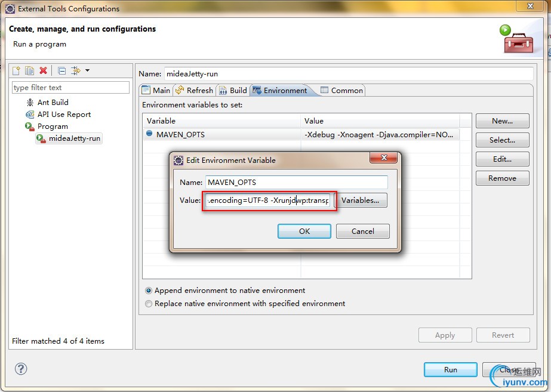Click the New launch configuration icon
The image size is (551, 392).
point(16,70)
